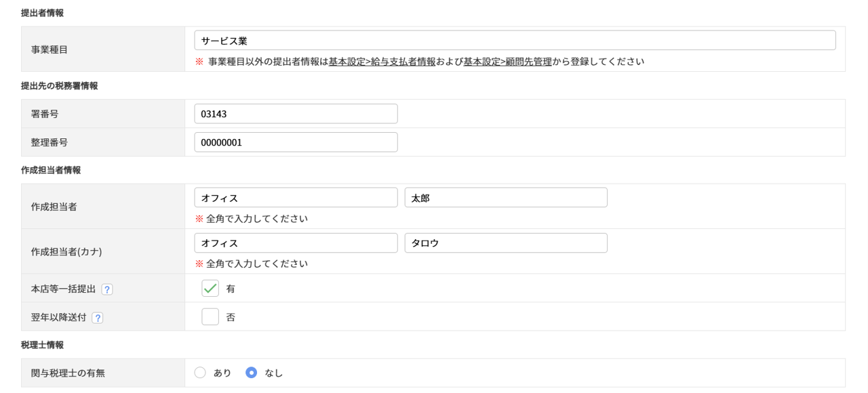Choose the なし radio button
The width and height of the screenshot is (868, 393).
252,373
